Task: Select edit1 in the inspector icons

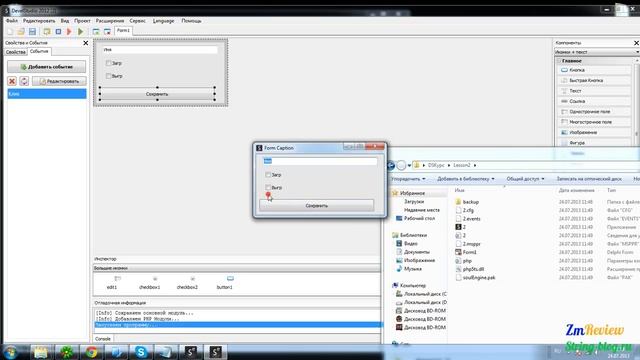Action: pos(113,282)
